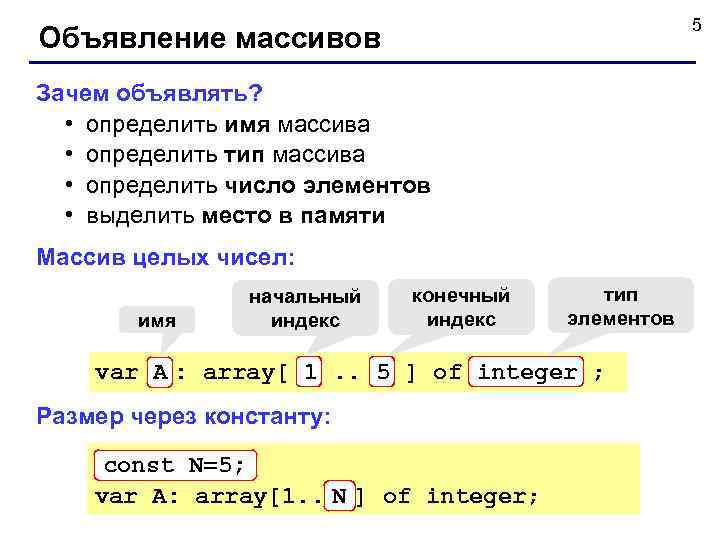Click the bullet 'выделить место в памяти'
Image resolution: width=720 pixels, height=540 pixels.
coord(236,216)
